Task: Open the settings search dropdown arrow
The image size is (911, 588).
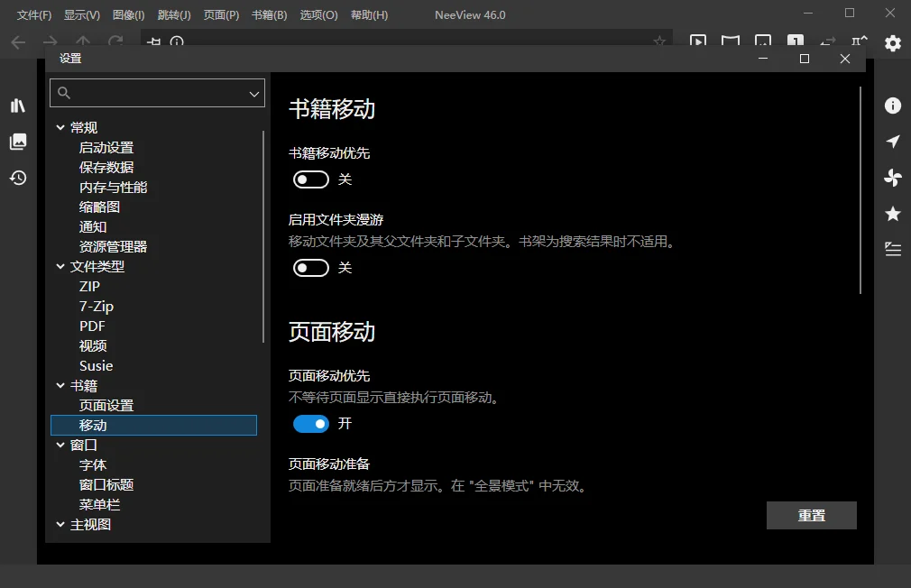Action: coord(253,94)
